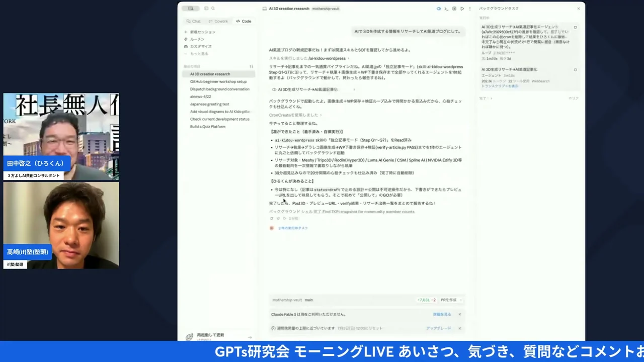The height and width of the screenshot is (362, 644).
Task: Click the blue preview eye icon
Action: tap(439, 9)
